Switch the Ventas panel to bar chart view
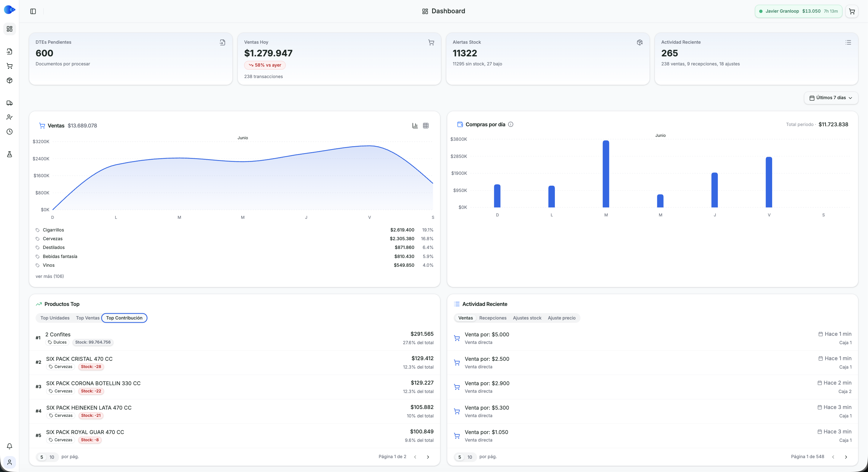 pos(415,126)
